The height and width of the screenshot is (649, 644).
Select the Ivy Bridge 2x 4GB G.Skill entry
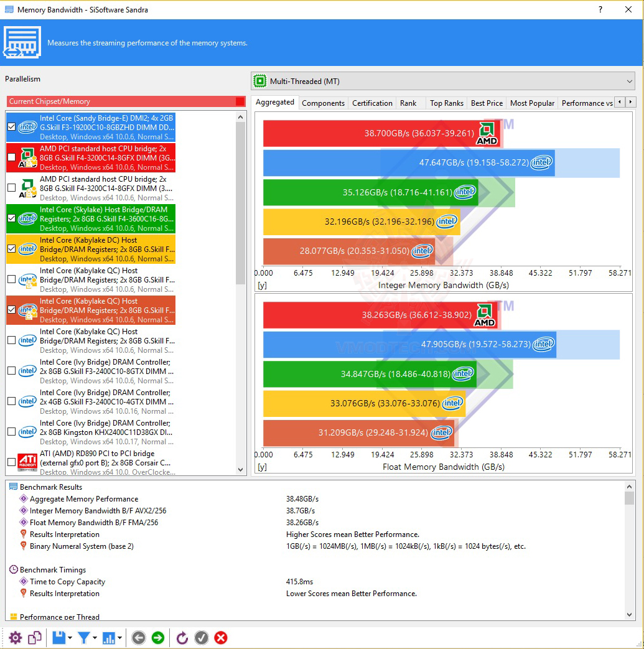click(91, 401)
